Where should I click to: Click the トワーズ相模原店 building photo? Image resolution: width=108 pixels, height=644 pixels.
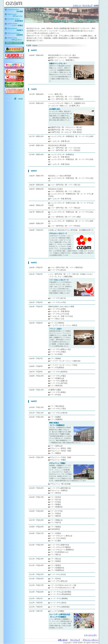coord(84,434)
